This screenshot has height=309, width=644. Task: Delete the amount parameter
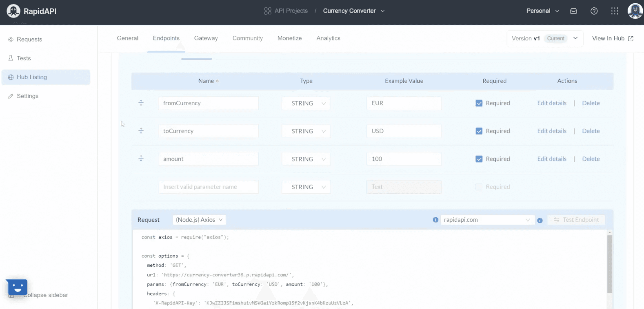pyautogui.click(x=591, y=159)
